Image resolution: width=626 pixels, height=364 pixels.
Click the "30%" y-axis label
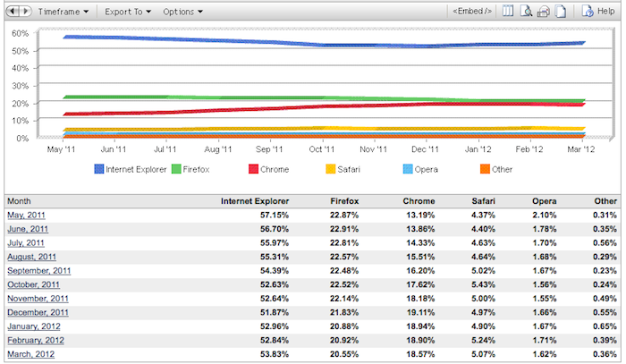[x=20, y=86]
